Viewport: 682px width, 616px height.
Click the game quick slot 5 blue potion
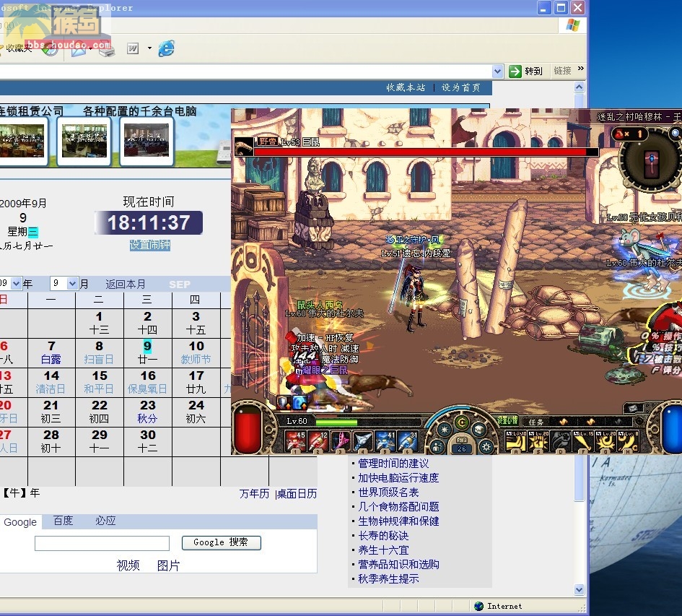pyautogui.click(x=385, y=441)
